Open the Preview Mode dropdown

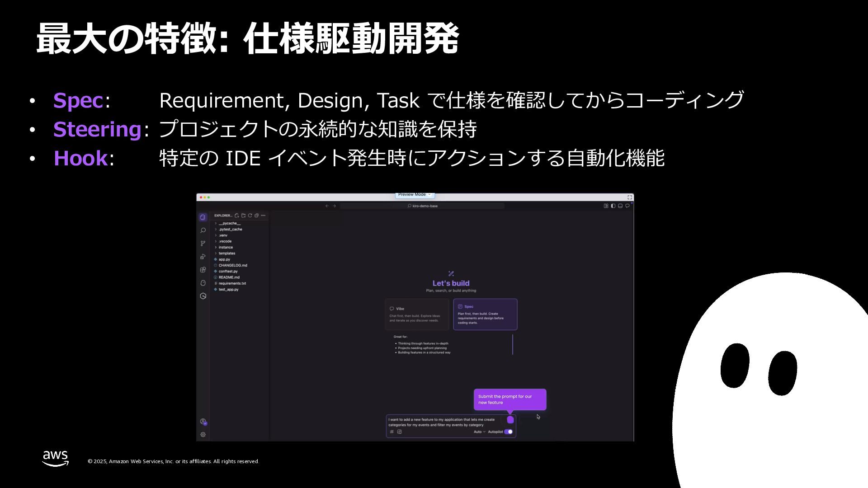[x=415, y=195]
